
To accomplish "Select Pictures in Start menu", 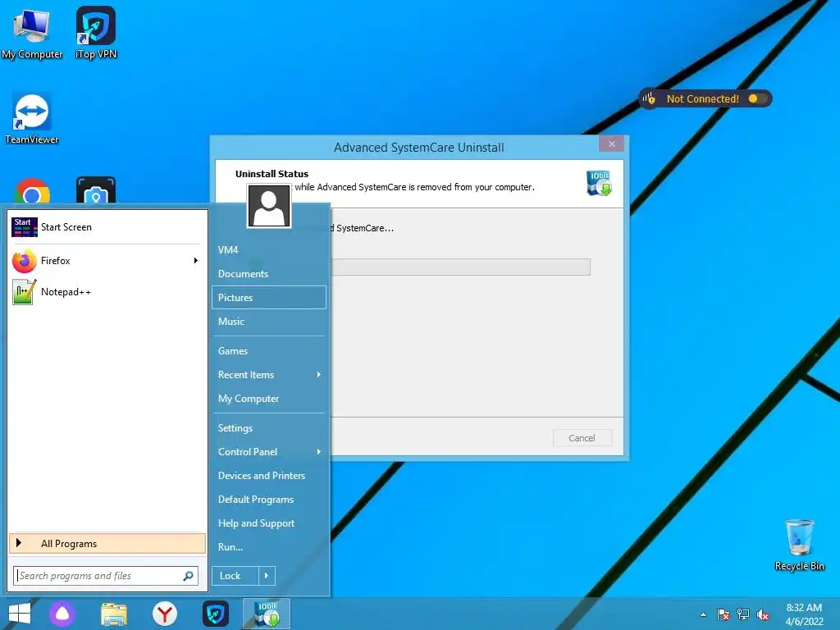I will pyautogui.click(x=268, y=297).
